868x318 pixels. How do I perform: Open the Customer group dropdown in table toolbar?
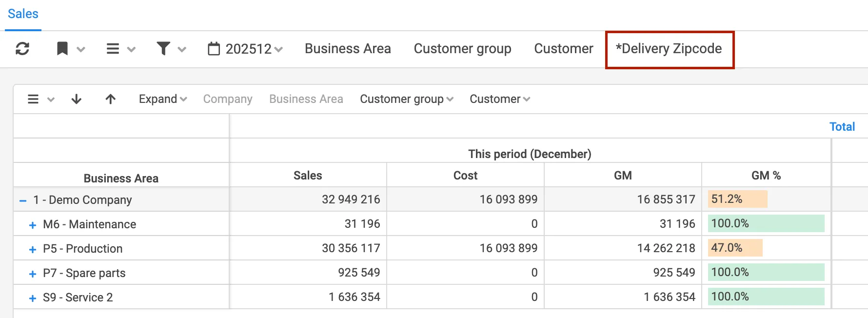point(406,99)
